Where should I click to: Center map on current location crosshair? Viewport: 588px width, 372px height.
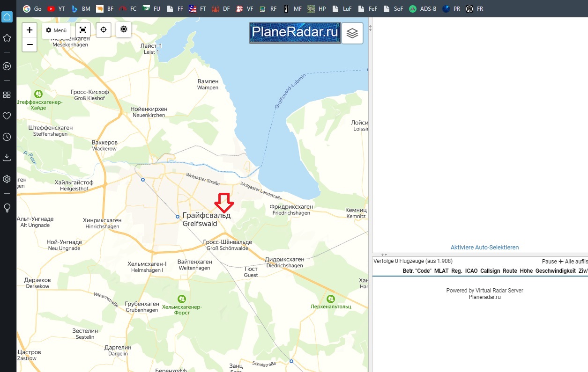(x=104, y=29)
